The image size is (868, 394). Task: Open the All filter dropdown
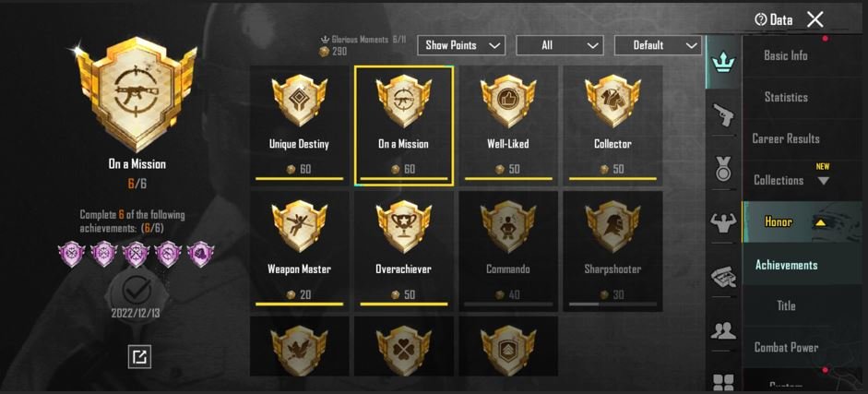(x=560, y=45)
